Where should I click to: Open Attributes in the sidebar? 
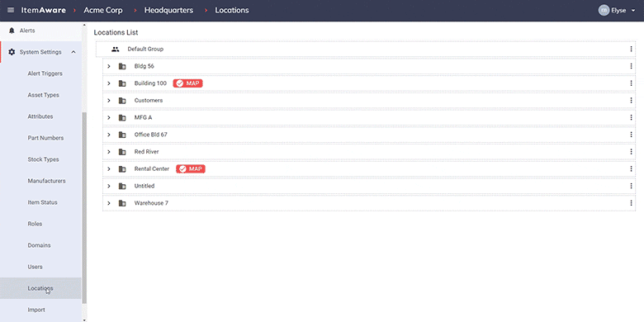[x=40, y=116]
